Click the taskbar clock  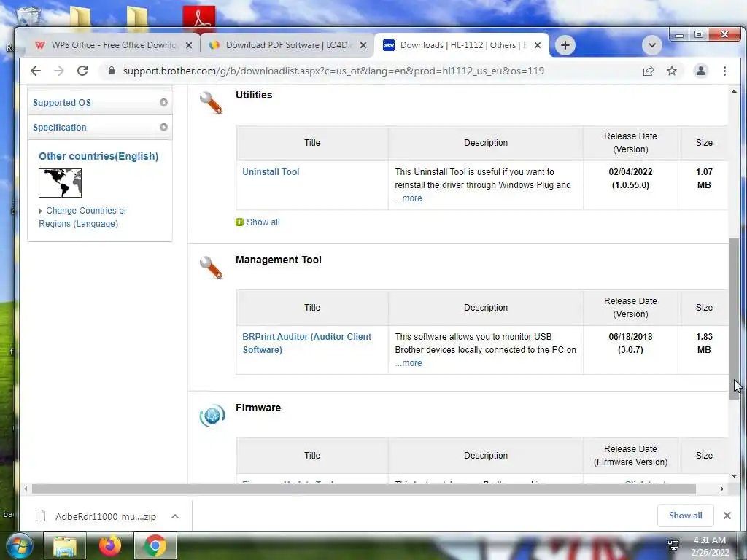[x=710, y=546]
